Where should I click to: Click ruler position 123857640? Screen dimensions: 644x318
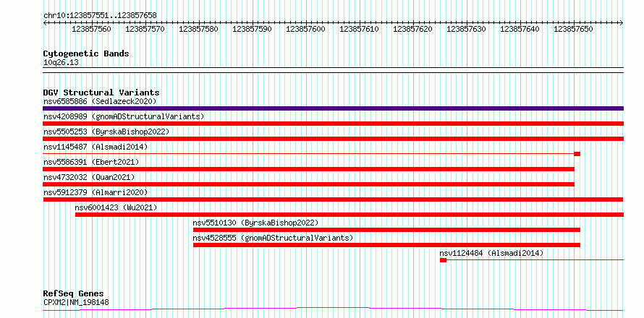520,29
